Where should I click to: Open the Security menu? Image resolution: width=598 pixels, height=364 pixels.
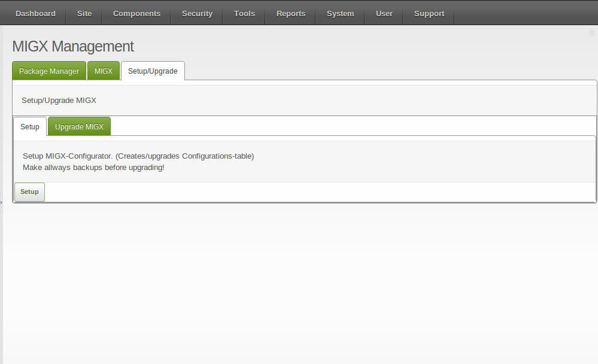coord(197,14)
